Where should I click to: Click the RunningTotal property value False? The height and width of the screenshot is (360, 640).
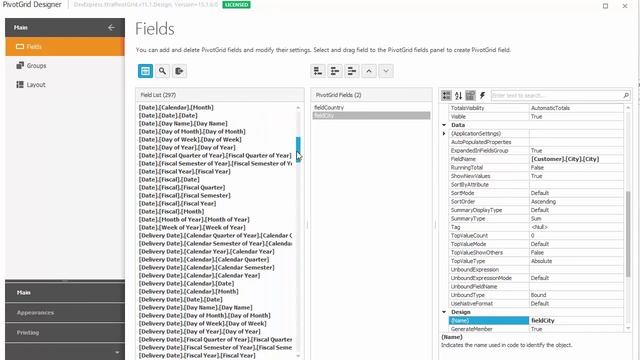[537, 168]
